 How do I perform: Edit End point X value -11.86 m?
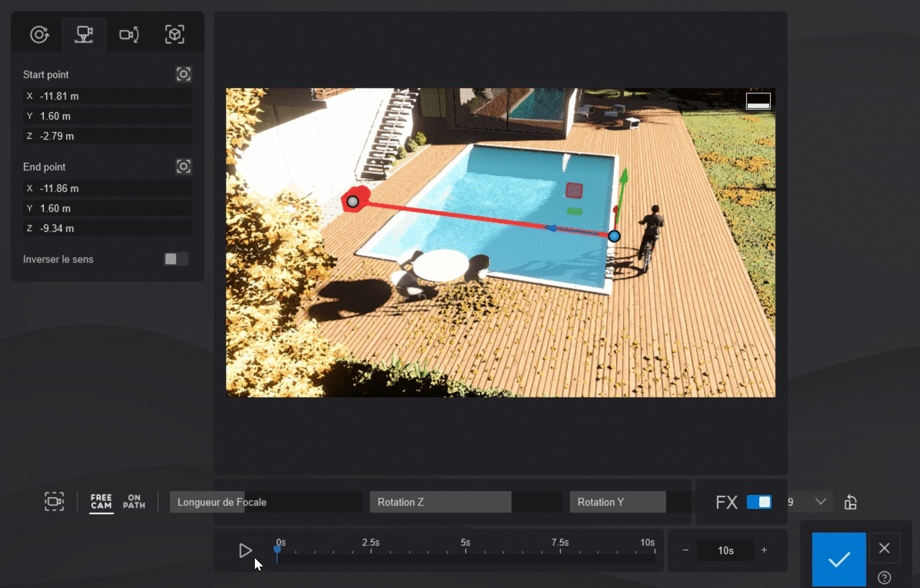pos(108,188)
